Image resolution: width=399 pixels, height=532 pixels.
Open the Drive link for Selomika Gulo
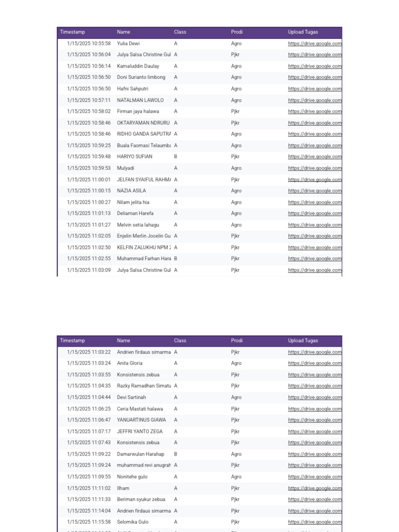click(315, 522)
